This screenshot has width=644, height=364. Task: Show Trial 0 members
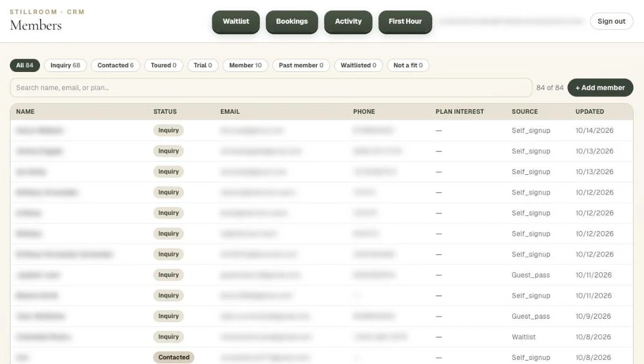[203, 66]
